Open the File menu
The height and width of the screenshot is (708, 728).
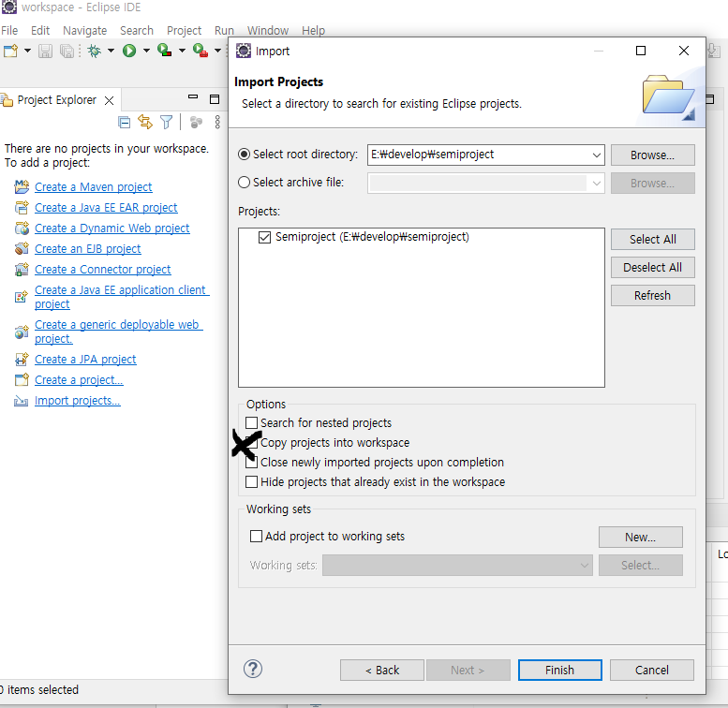click(x=9, y=31)
